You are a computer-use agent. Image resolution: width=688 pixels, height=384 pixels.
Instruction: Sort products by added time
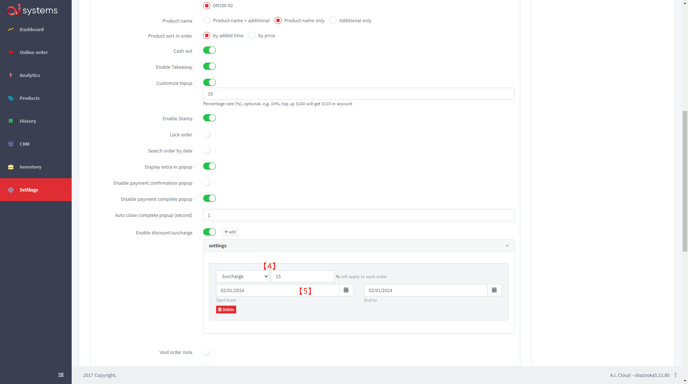[x=207, y=36]
